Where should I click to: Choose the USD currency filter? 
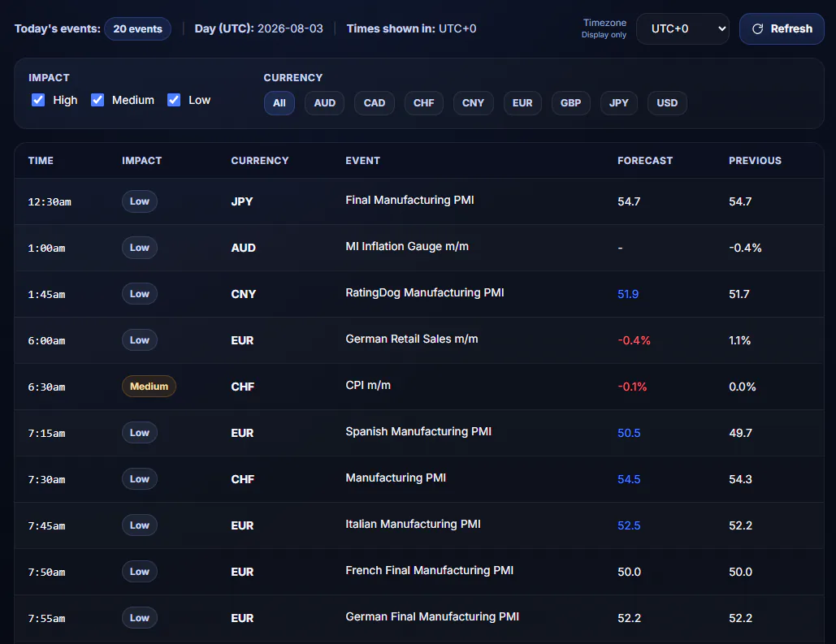[667, 103]
